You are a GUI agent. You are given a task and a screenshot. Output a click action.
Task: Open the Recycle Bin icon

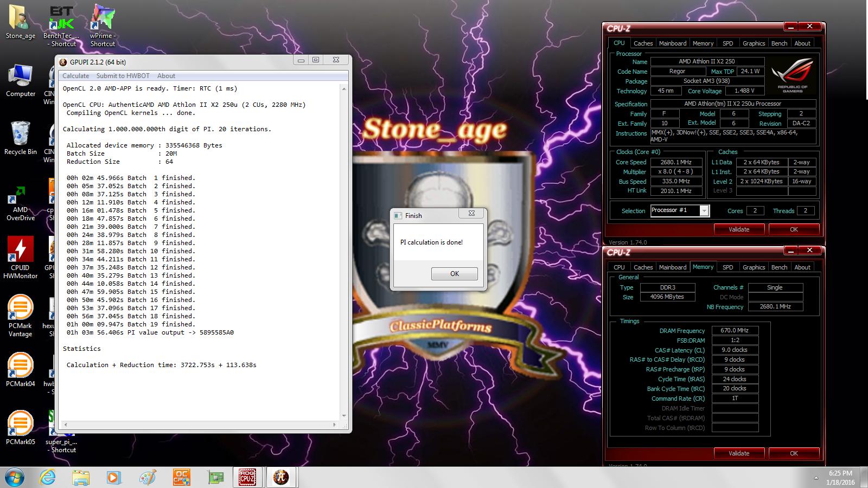point(20,139)
